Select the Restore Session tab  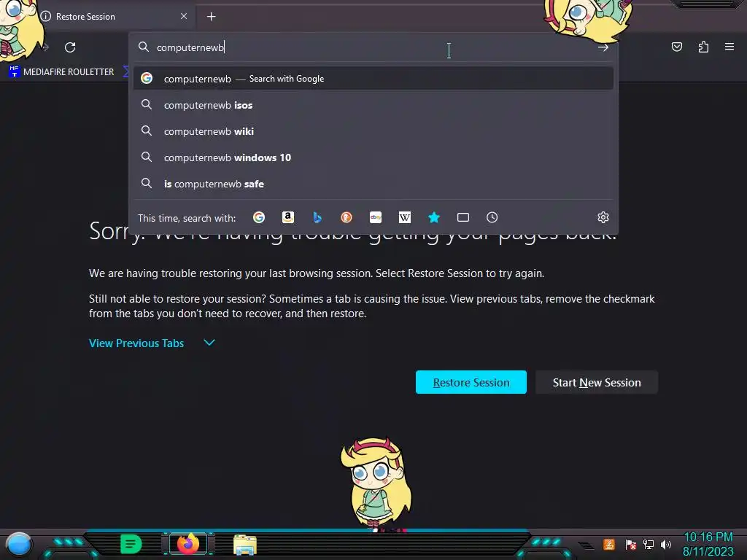(115, 17)
